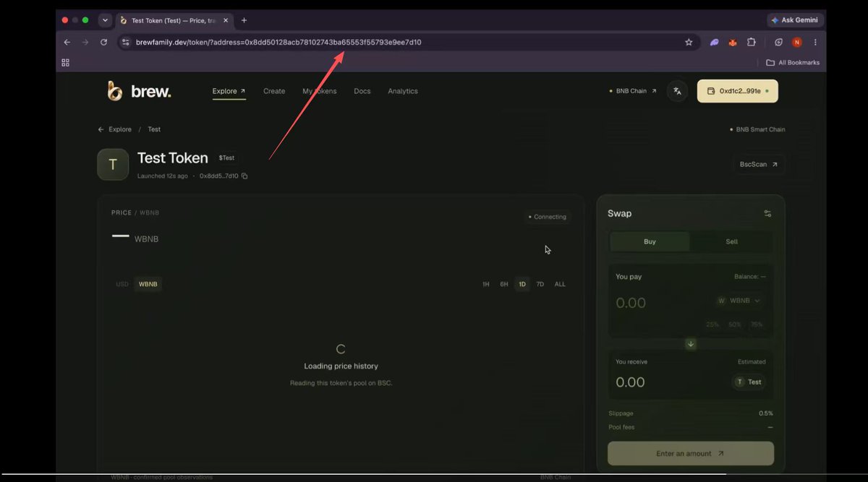Open the Chrome profile avatar N
This screenshot has width=868, height=482.
[797, 43]
